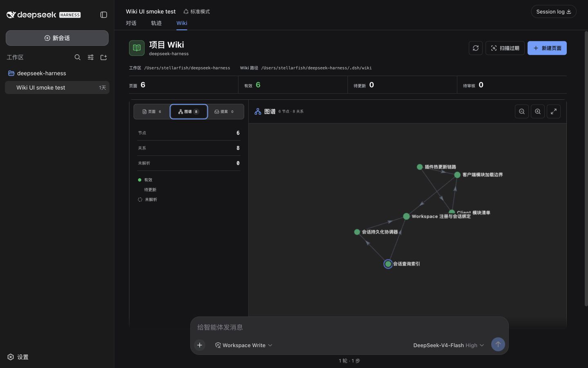
Task: Click '1 轮 · 1 步' status text
Action: click(x=350, y=361)
